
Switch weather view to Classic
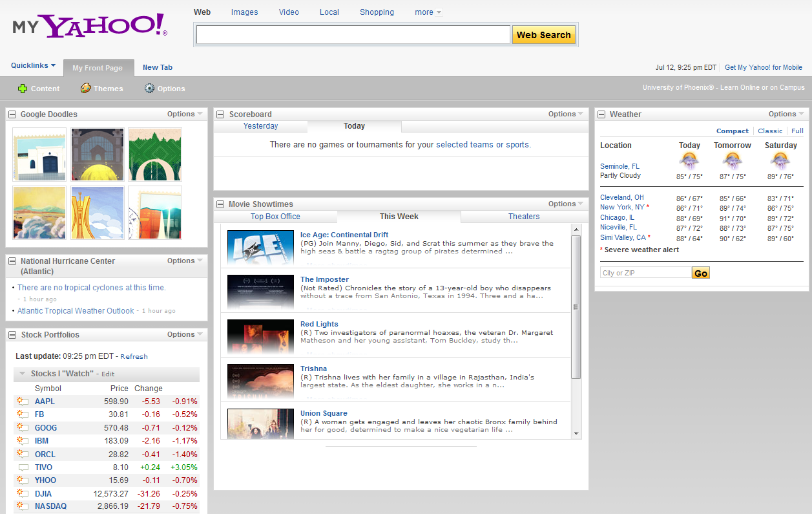click(x=770, y=131)
